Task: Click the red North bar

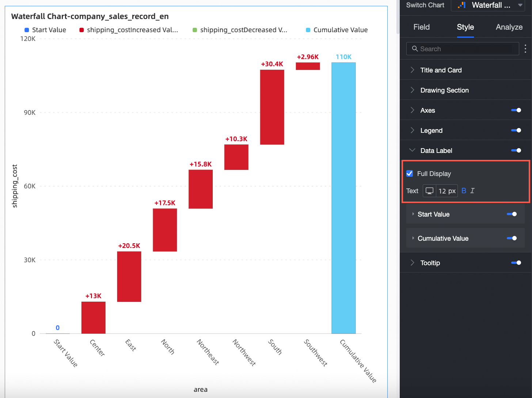Action: tap(165, 230)
